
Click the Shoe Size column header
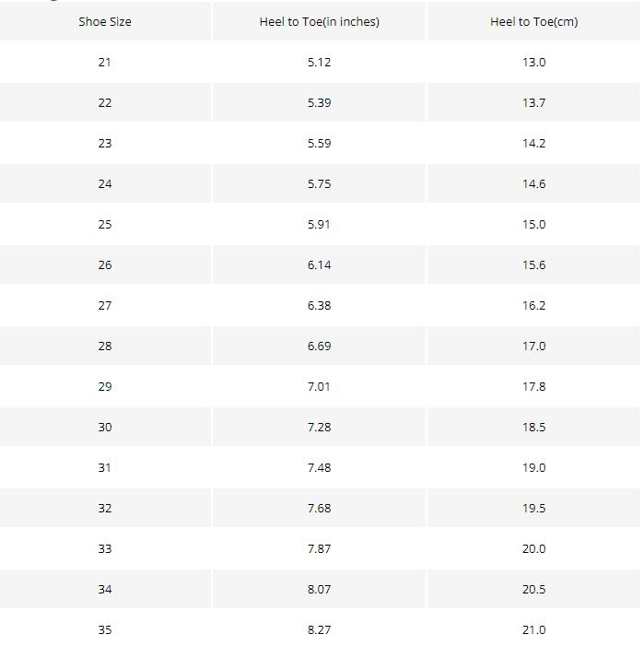(x=105, y=21)
